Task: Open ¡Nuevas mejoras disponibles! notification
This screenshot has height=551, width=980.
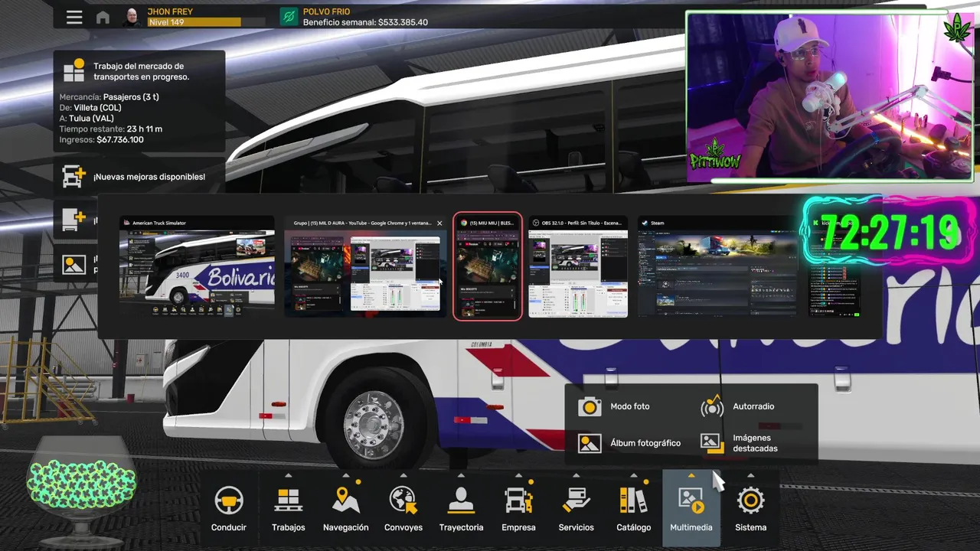Action: (139, 177)
